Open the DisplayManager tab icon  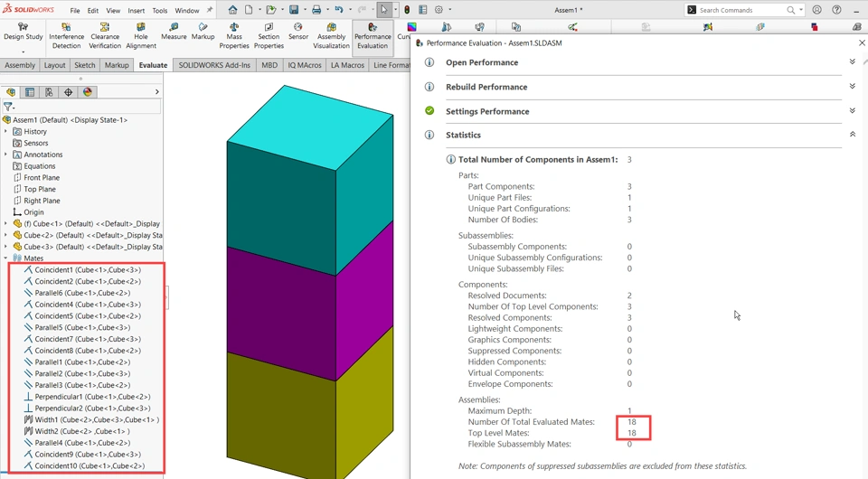[x=88, y=92]
